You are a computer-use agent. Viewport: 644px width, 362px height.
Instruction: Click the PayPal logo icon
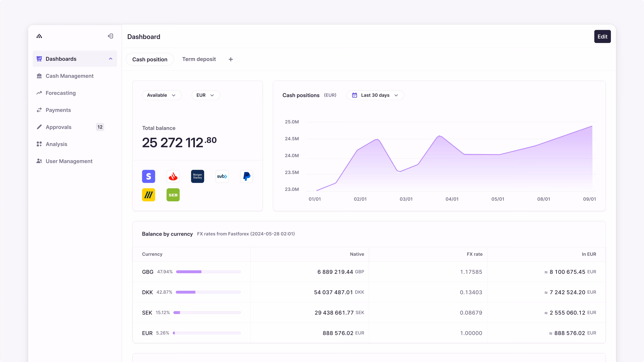(247, 176)
